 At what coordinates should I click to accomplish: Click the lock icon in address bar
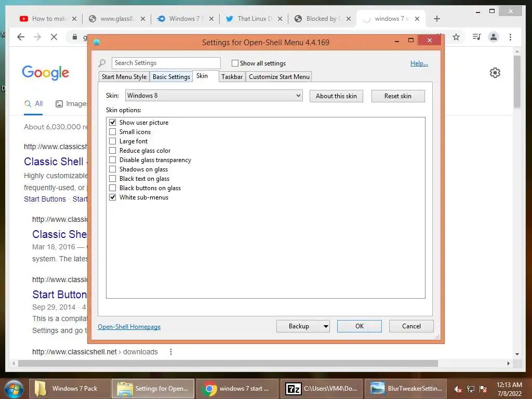[75, 37]
